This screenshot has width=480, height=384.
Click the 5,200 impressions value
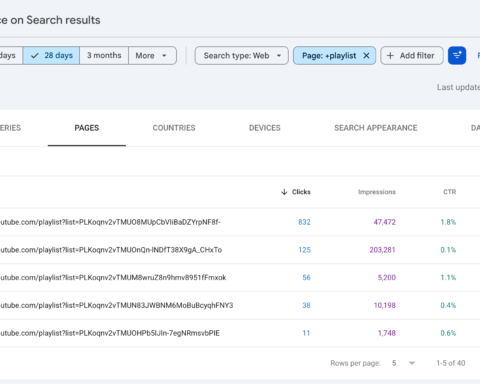coord(387,278)
